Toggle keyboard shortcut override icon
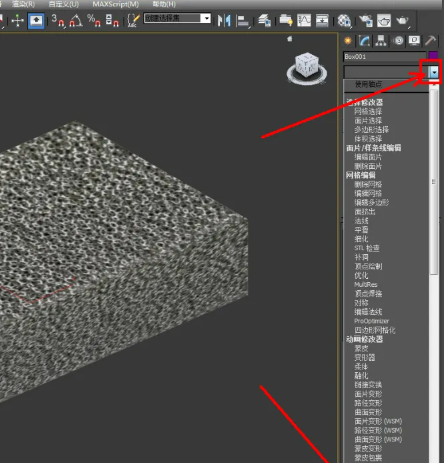444x463 pixels. 36,21
